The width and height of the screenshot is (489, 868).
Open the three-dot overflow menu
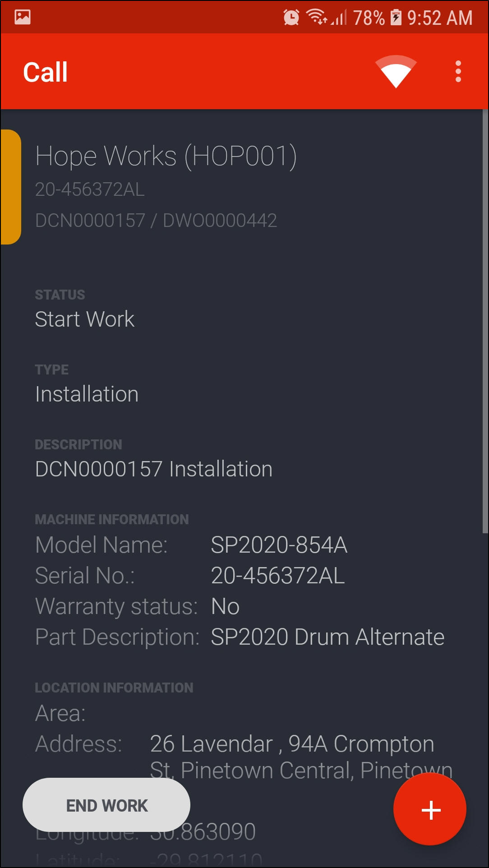click(458, 72)
